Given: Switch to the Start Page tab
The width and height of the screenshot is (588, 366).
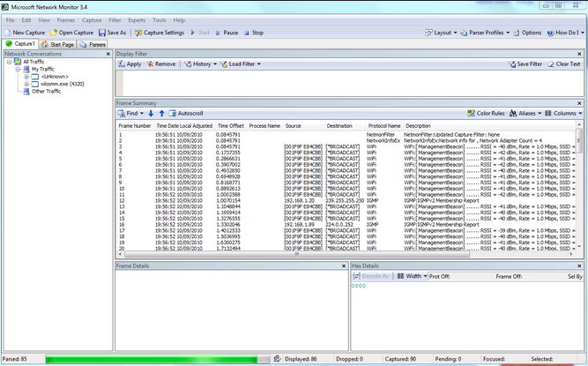Looking at the screenshot, I should [58, 44].
